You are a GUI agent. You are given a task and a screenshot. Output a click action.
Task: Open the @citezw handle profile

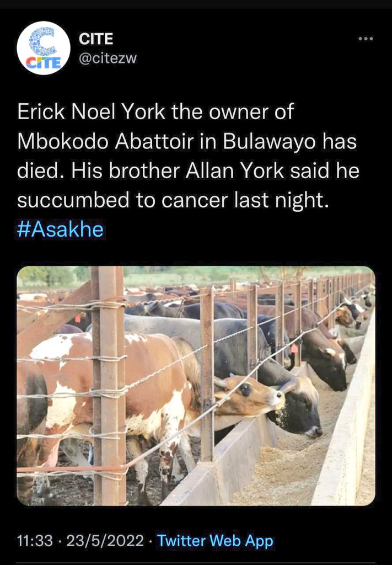(108, 58)
